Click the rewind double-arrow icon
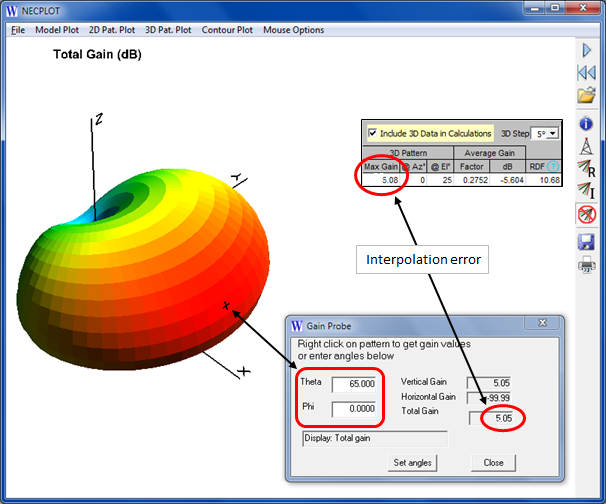The image size is (606, 504). click(x=587, y=73)
